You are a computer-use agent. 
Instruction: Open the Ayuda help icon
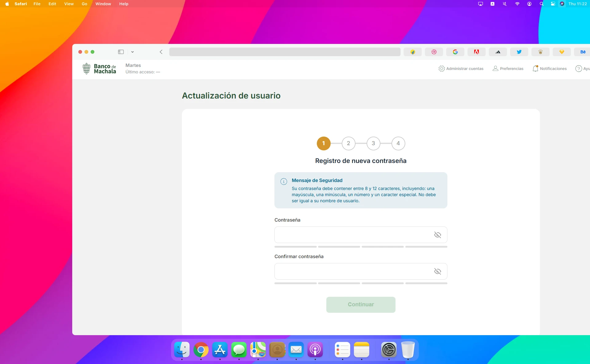(x=579, y=68)
